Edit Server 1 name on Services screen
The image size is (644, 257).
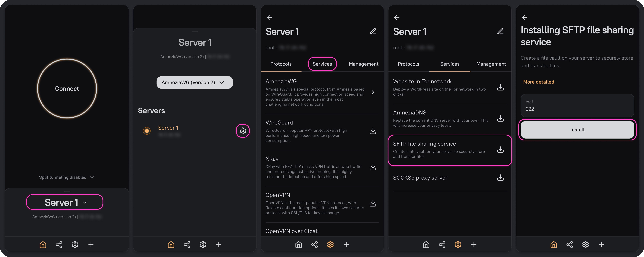500,31
